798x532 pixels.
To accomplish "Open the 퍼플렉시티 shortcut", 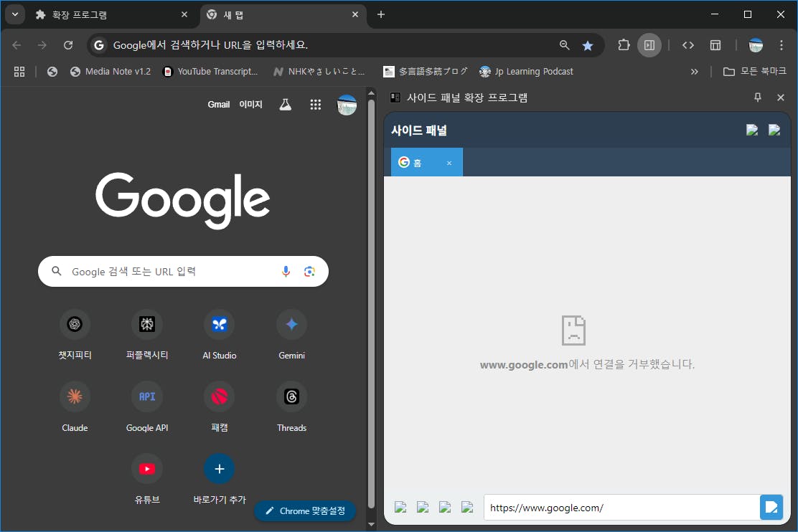I will pyautogui.click(x=147, y=333).
